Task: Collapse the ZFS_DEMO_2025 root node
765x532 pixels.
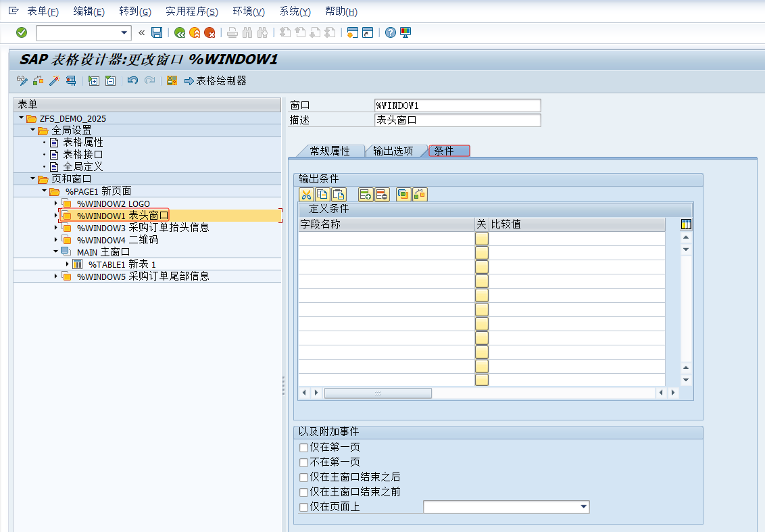Action: click(x=21, y=118)
